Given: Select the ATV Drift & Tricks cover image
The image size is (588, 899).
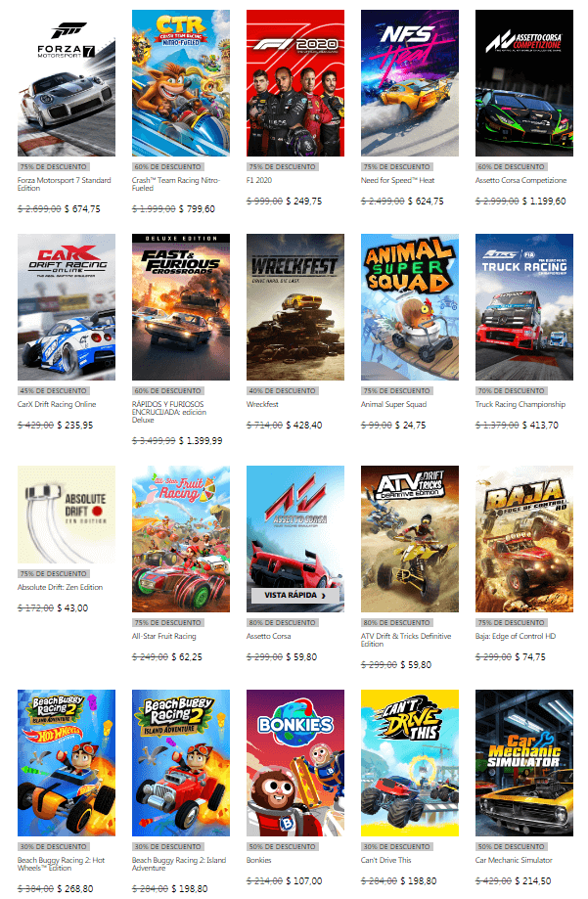Looking at the screenshot, I should (x=410, y=539).
